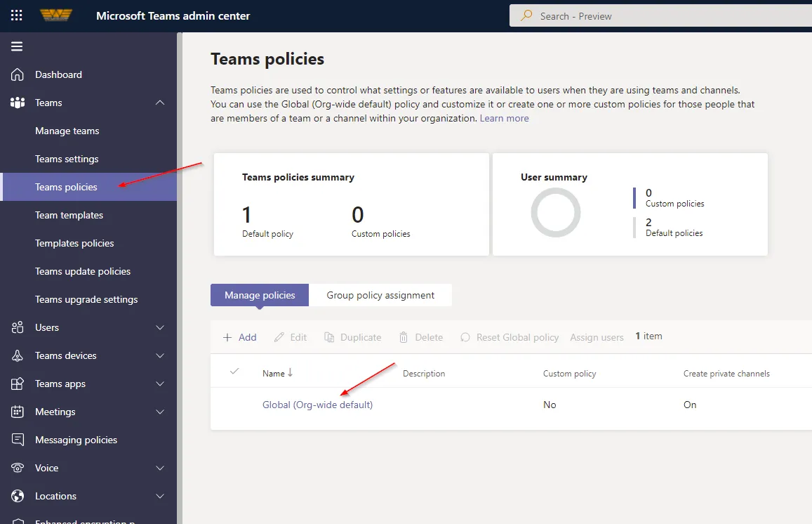Click the Duplicate copy icon

329,337
